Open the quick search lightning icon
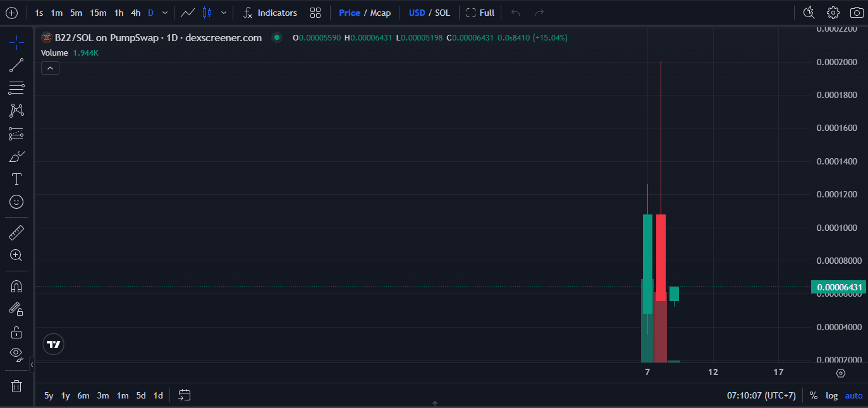The image size is (868, 408). (809, 13)
